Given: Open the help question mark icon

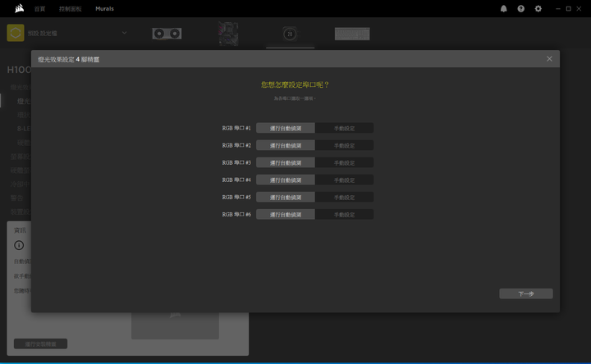Looking at the screenshot, I should click(521, 9).
